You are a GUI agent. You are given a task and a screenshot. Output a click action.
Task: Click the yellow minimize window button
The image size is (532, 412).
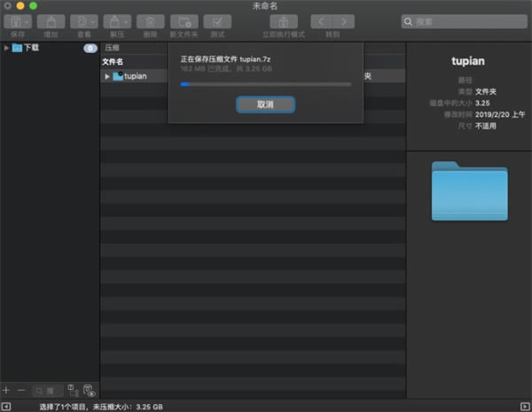(x=20, y=6)
